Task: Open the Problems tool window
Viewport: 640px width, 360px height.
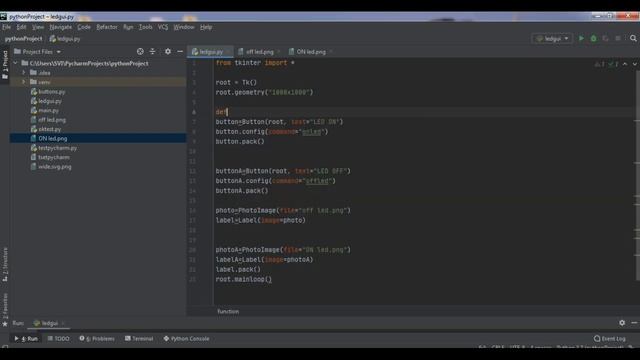Action: pyautogui.click(x=97, y=339)
